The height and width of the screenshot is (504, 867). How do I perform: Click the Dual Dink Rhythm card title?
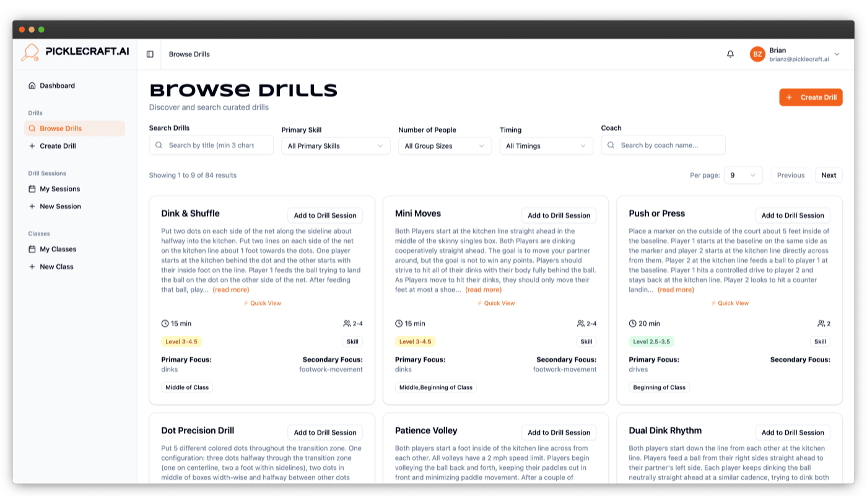coord(665,431)
